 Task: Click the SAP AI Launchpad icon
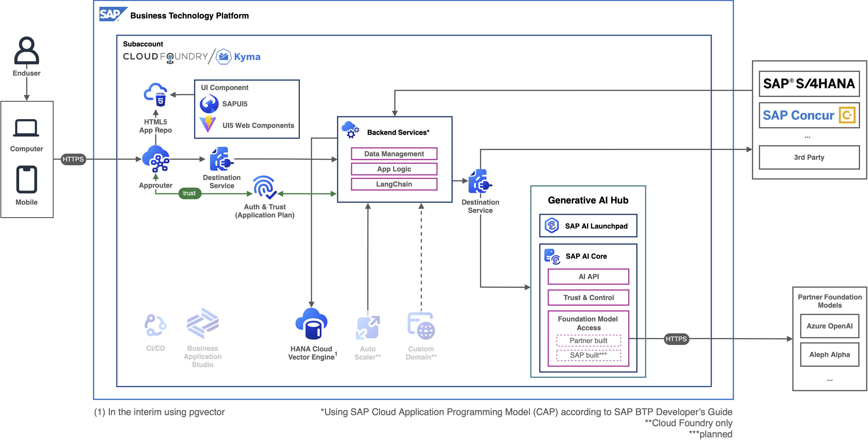click(x=552, y=225)
